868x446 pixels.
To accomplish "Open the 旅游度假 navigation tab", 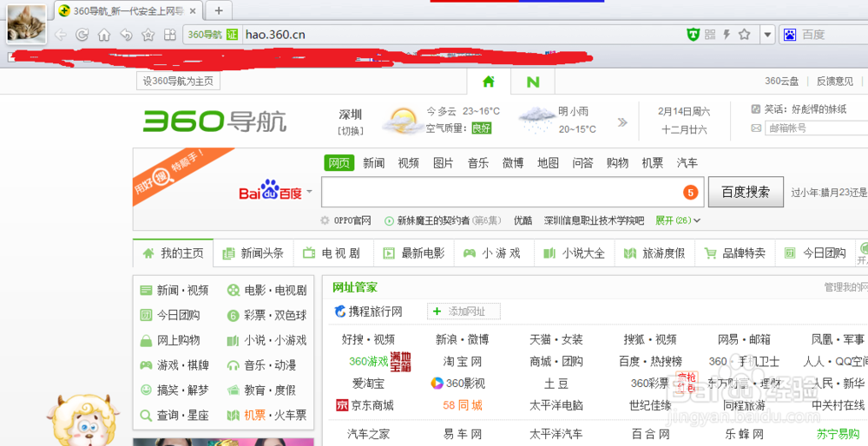I will click(x=654, y=253).
